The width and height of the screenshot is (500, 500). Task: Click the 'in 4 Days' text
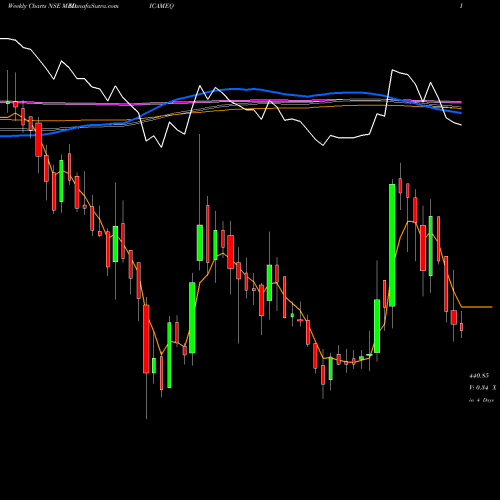[x=481, y=400]
